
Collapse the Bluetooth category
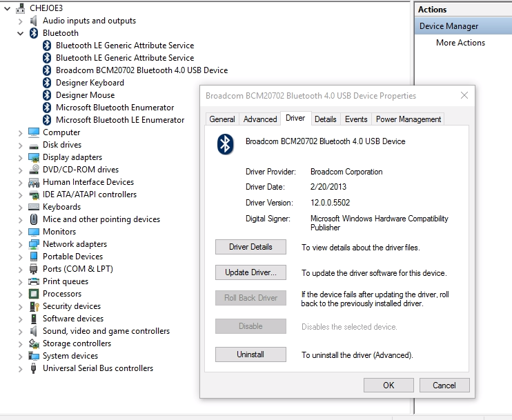pos(20,33)
